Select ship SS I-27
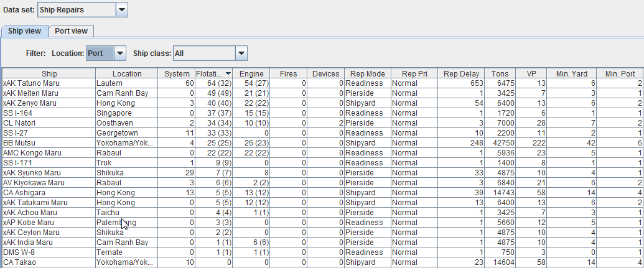Screen dimensions: 644x268 coord(14,133)
